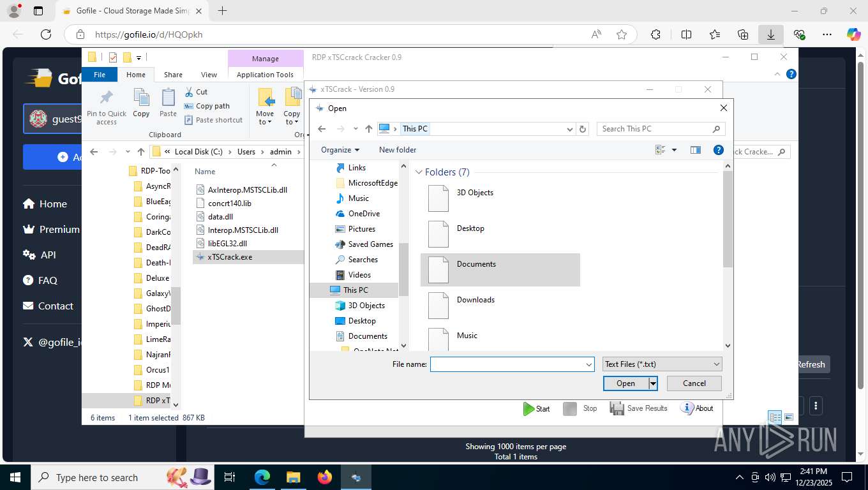Image resolution: width=868 pixels, height=490 pixels.
Task: Switch to the Home ribbon tab
Action: pos(136,75)
